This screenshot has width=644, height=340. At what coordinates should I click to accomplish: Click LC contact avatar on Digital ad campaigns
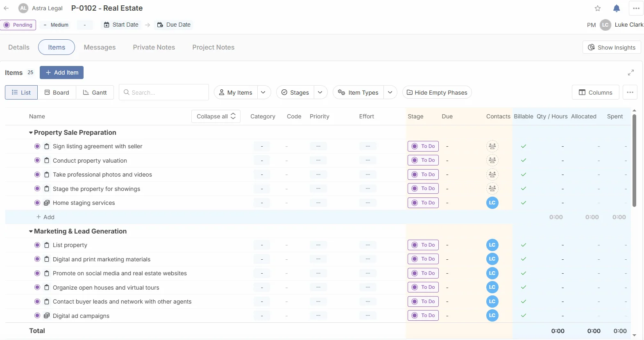click(492, 315)
